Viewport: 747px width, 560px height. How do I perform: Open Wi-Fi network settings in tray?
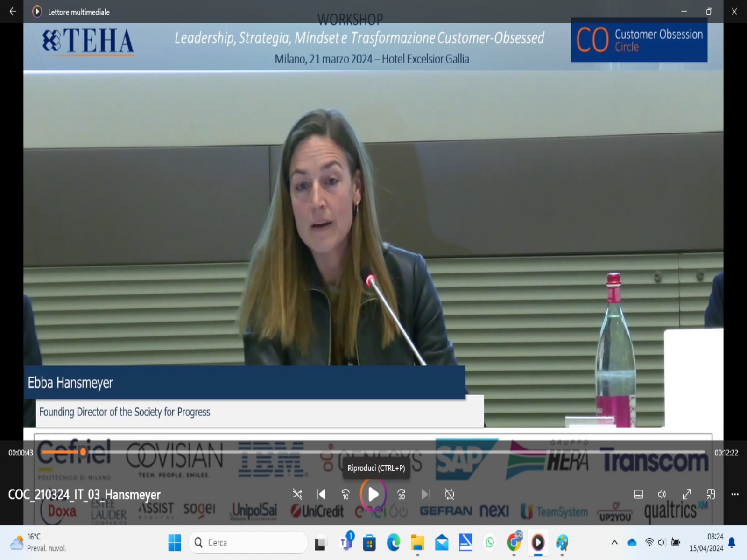649,542
